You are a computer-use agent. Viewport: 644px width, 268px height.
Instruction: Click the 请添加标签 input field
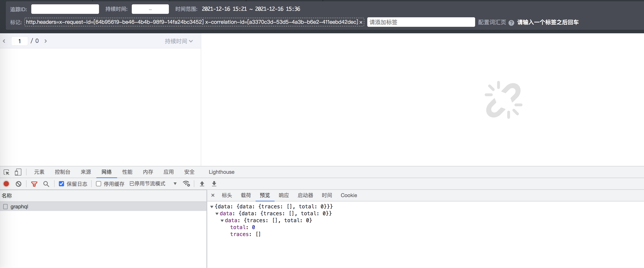[x=421, y=22]
